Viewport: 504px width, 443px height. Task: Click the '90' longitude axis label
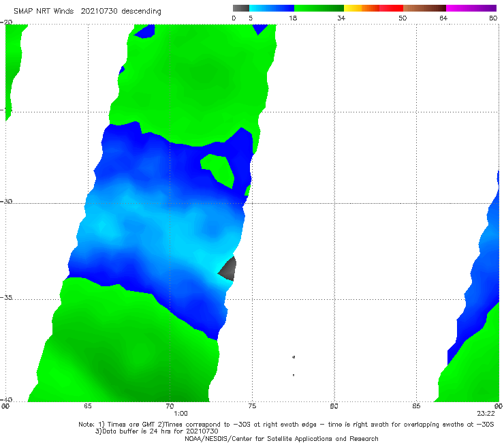(x=499, y=406)
